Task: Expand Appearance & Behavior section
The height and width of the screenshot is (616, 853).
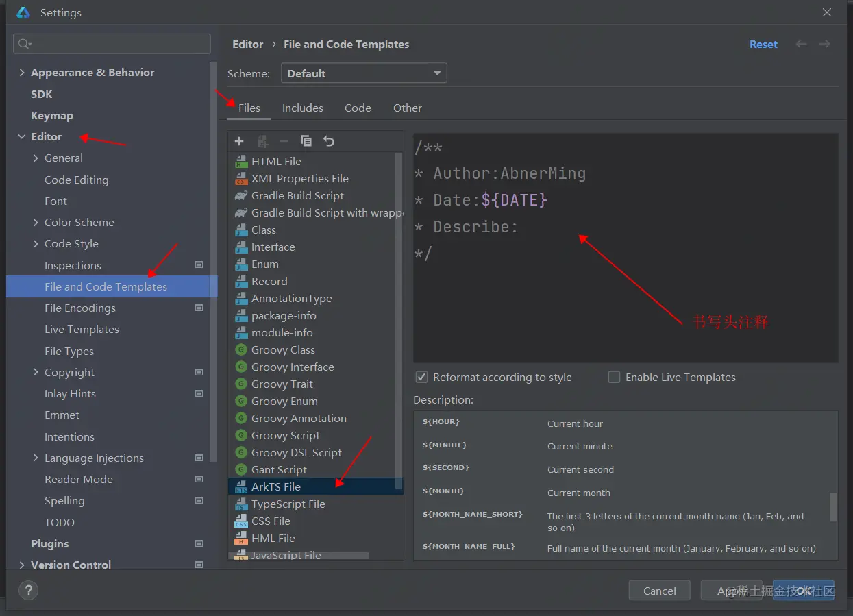Action: [x=23, y=73]
